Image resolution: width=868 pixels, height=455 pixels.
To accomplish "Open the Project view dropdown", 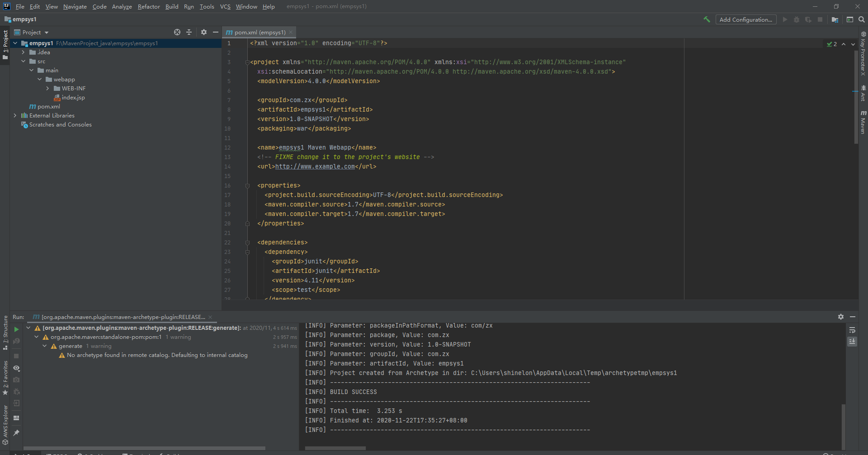I will (x=32, y=32).
